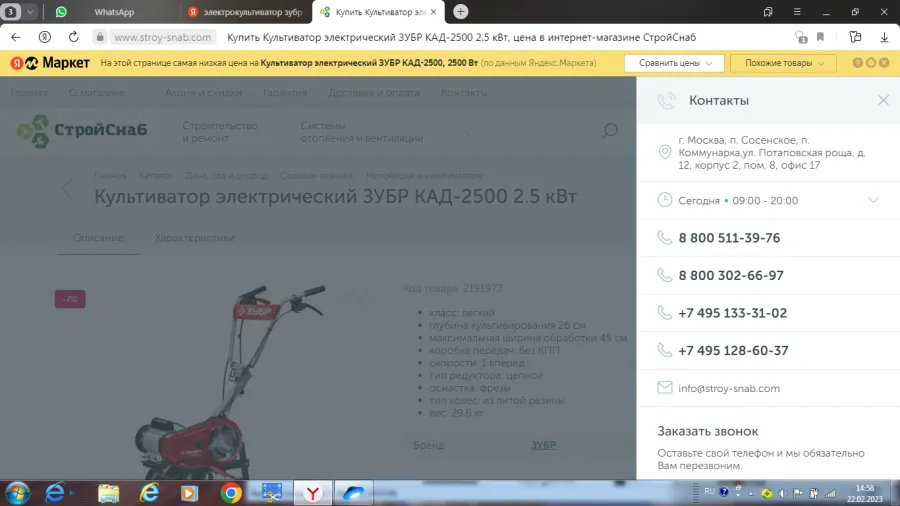
Task: Open the ЗУБР brand link
Action: tap(543, 445)
